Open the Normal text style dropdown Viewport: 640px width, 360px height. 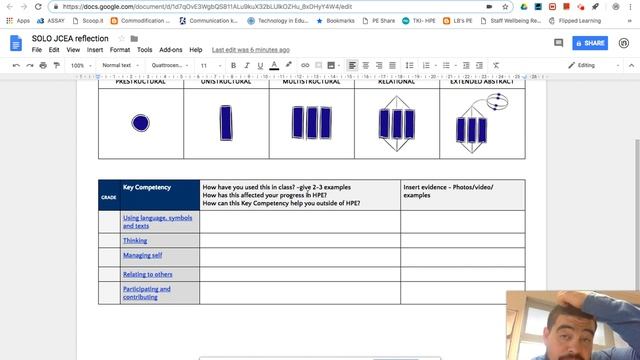click(x=120, y=65)
